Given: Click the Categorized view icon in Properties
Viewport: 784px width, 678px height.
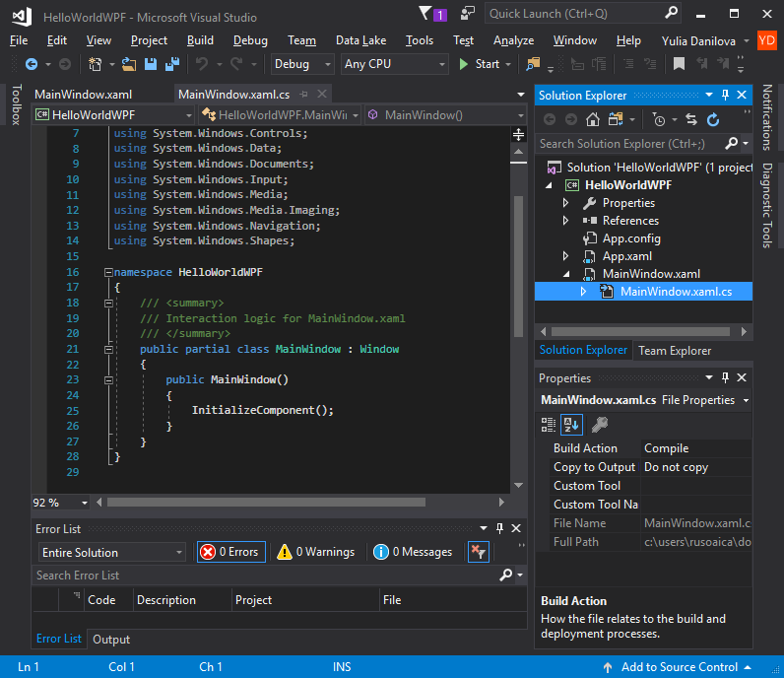Looking at the screenshot, I should pos(549,425).
